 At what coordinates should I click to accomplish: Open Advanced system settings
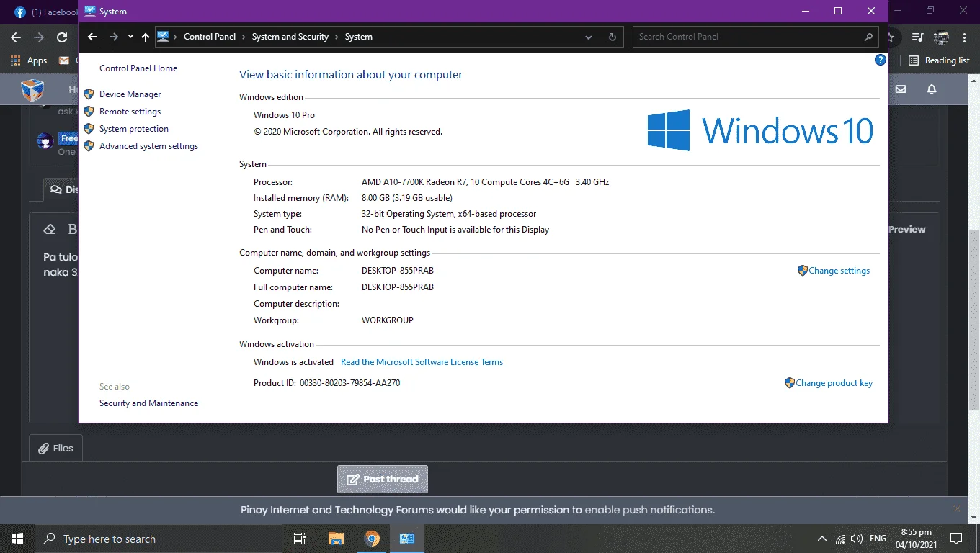(148, 146)
